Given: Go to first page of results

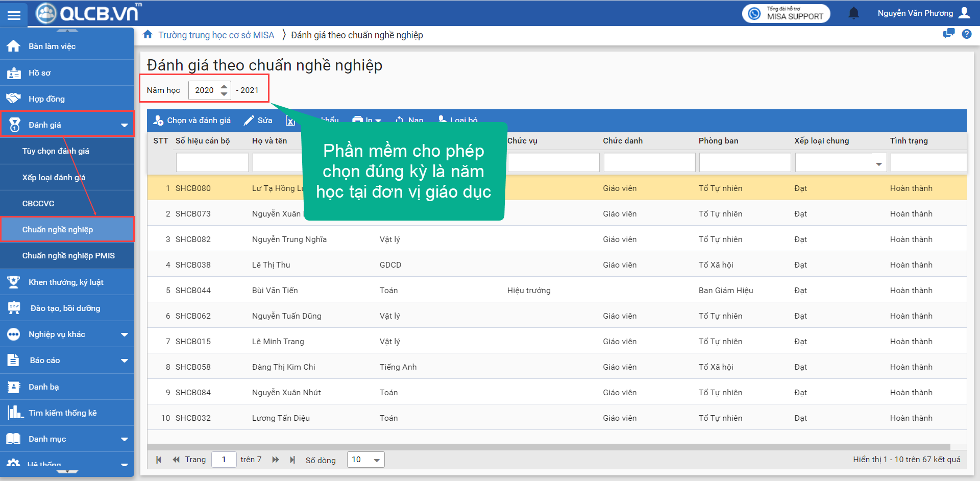Looking at the screenshot, I should pyautogui.click(x=159, y=460).
